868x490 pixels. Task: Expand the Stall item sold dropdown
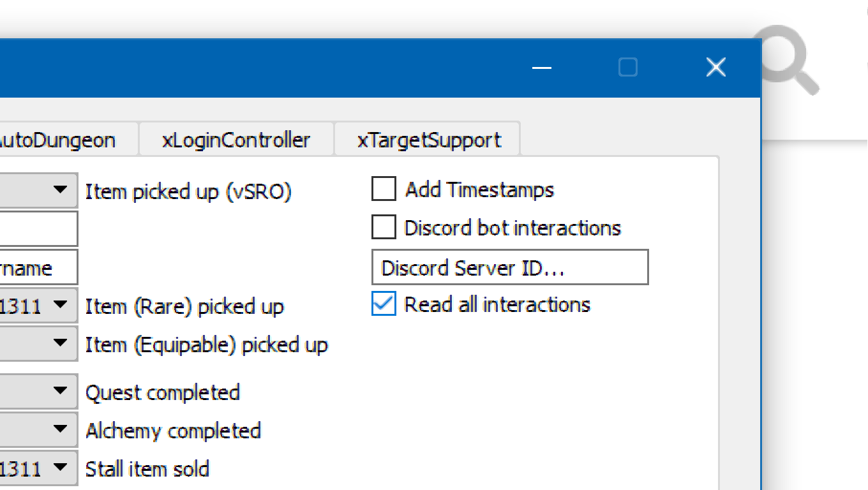tap(38, 468)
